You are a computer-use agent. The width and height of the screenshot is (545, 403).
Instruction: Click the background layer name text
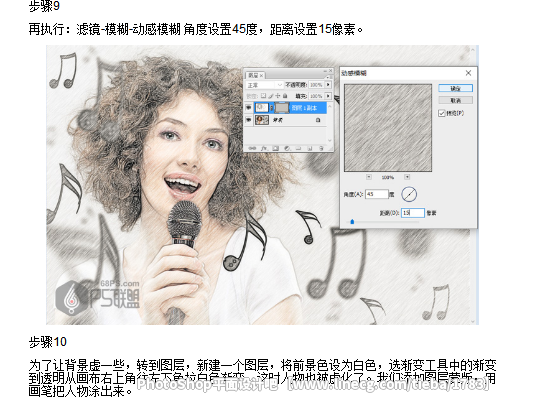(x=277, y=120)
